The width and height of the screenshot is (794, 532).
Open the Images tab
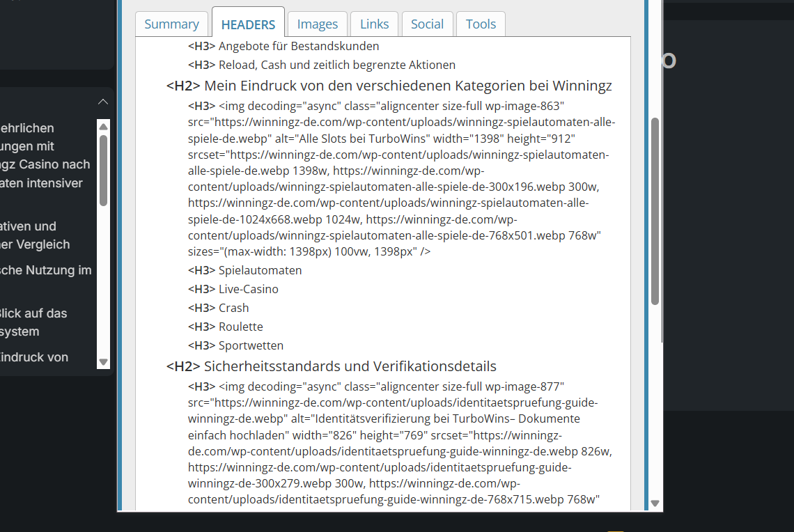click(318, 24)
